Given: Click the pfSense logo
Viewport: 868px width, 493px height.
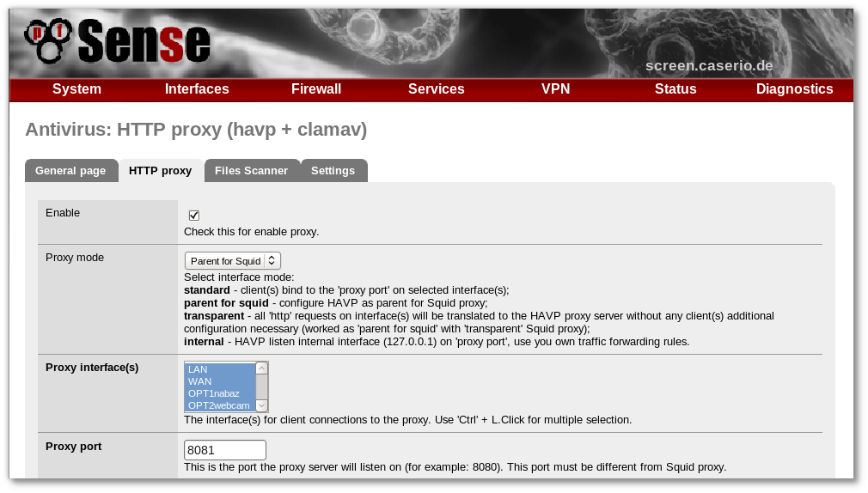Looking at the screenshot, I should coord(118,41).
